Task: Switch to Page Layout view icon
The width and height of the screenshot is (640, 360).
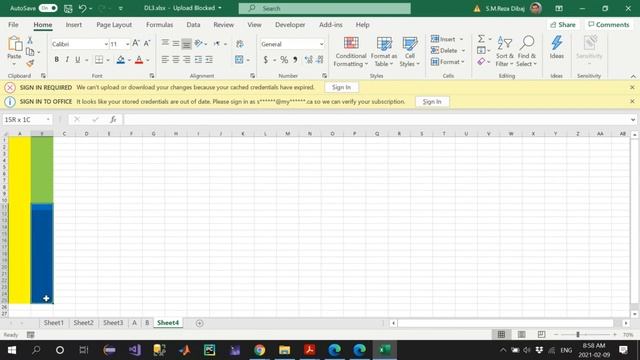Action: coord(522,335)
